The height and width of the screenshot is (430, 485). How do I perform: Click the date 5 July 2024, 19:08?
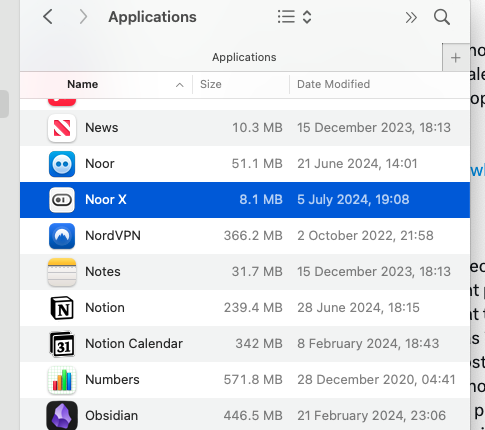tap(353, 200)
